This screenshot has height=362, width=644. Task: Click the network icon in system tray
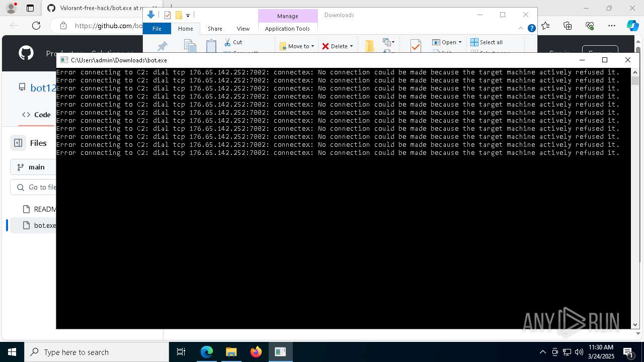[567, 352]
